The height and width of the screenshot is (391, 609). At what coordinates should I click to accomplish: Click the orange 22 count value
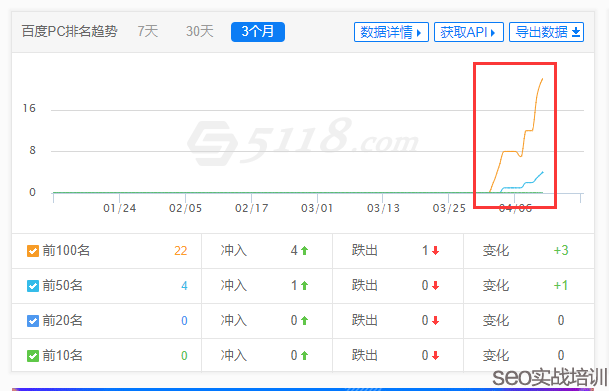(x=181, y=251)
